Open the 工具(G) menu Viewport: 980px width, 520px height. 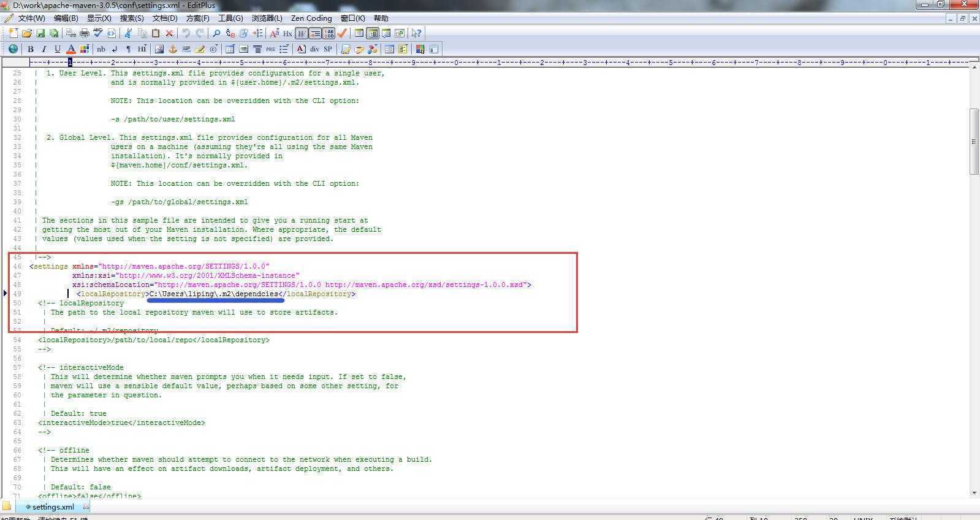(x=230, y=18)
